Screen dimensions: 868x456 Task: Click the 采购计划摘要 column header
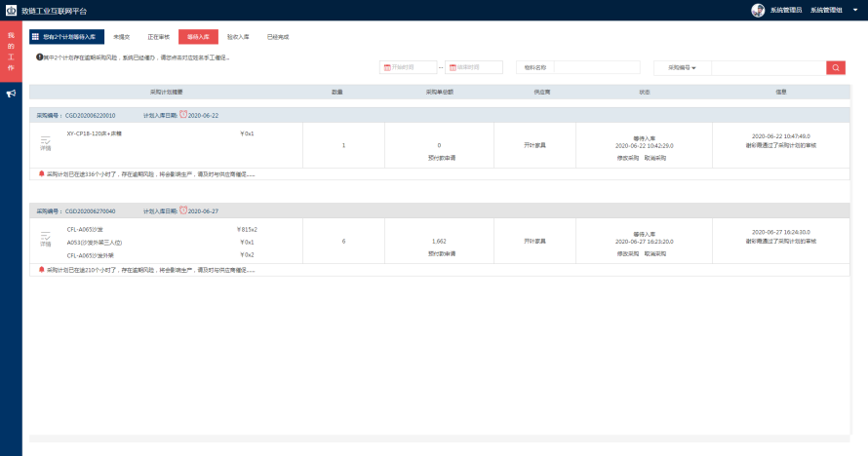point(166,92)
